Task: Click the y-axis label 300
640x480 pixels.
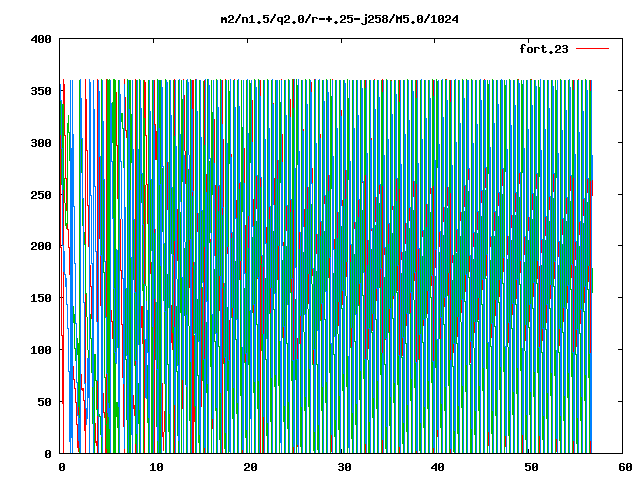Action: [x=41, y=143]
